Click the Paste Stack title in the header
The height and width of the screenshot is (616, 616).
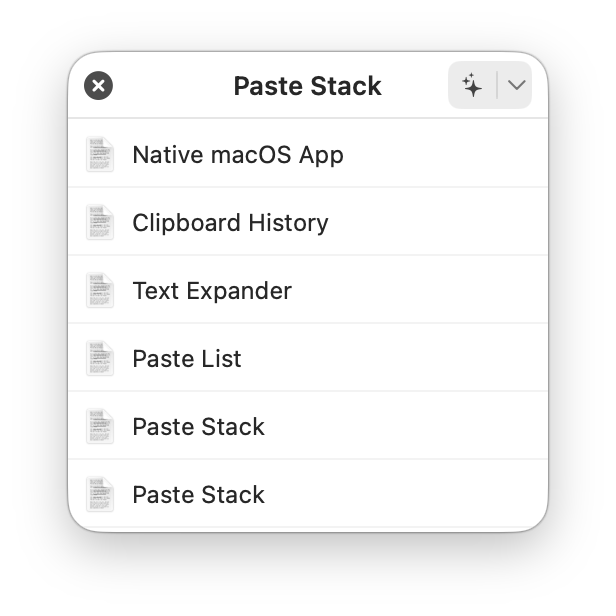pyautogui.click(x=307, y=86)
